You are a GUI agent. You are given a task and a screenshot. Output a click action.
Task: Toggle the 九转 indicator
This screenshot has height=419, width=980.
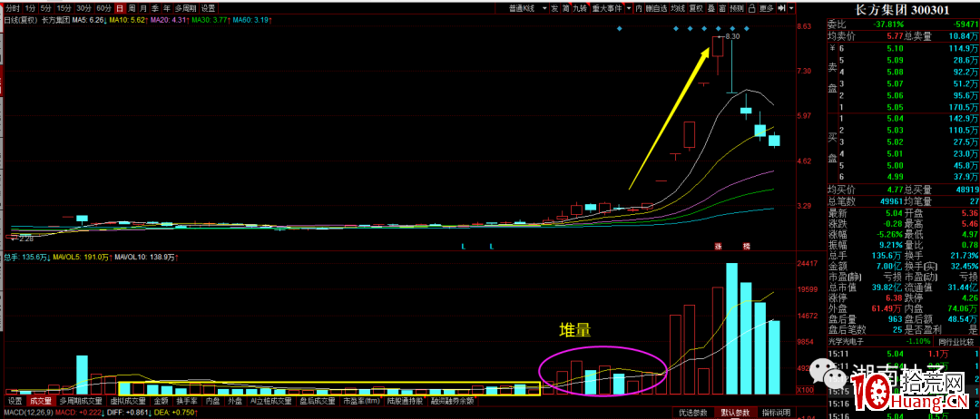[x=582, y=8]
